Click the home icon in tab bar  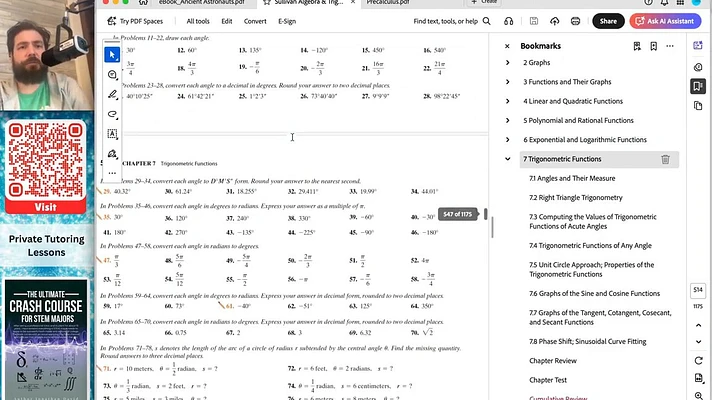tap(143, 2)
